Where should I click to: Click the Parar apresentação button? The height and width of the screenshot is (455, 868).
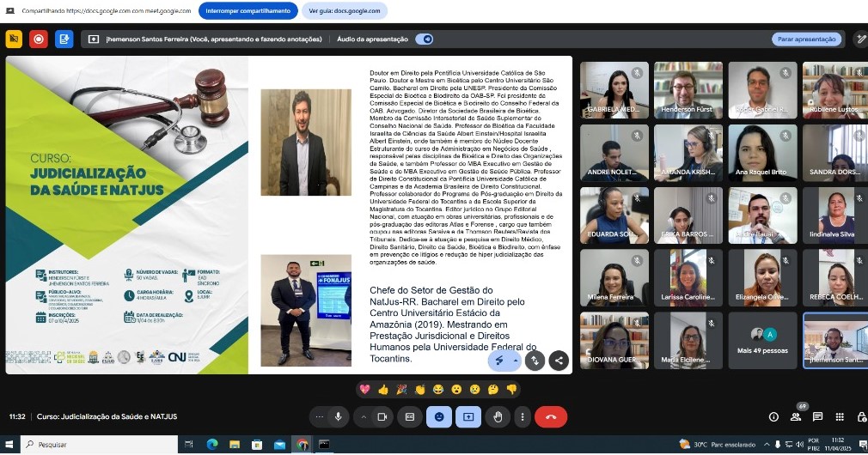pyautogui.click(x=806, y=39)
